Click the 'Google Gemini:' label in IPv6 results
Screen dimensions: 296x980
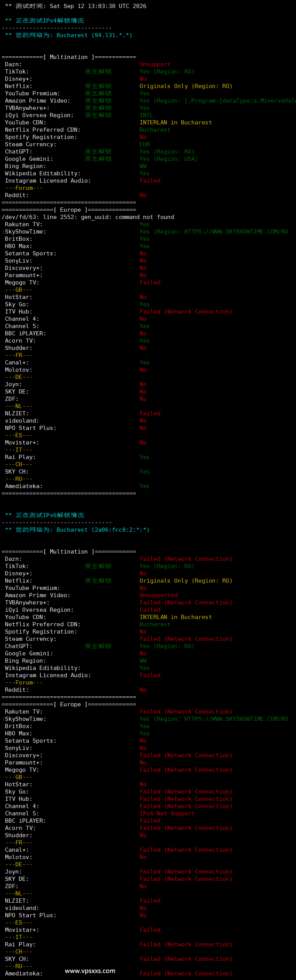(29, 653)
